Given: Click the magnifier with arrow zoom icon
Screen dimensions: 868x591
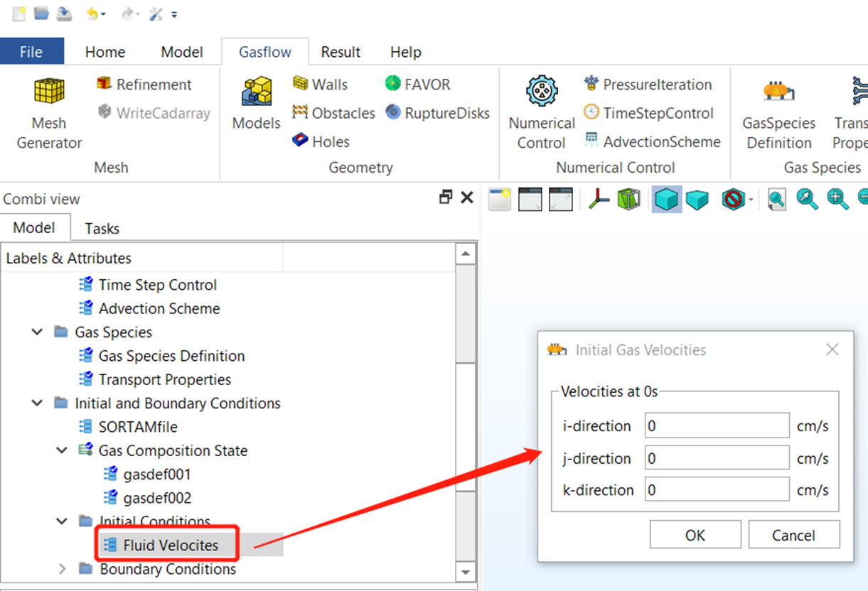Looking at the screenshot, I should [x=808, y=200].
